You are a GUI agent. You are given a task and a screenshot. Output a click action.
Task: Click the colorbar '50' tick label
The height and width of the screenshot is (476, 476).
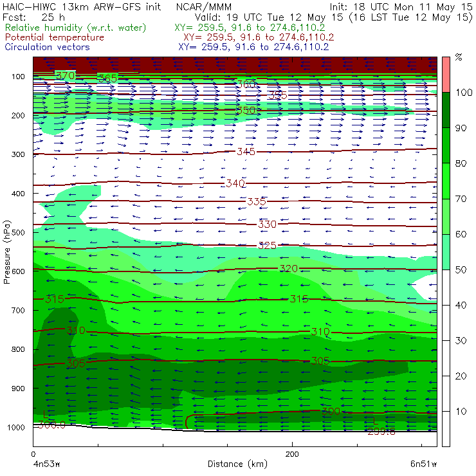click(461, 270)
